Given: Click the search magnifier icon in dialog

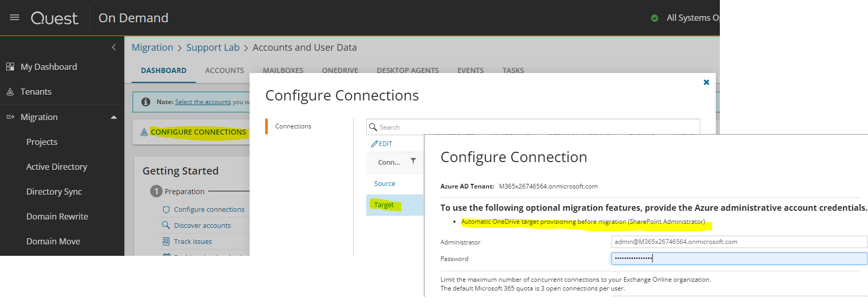Looking at the screenshot, I should point(373,127).
